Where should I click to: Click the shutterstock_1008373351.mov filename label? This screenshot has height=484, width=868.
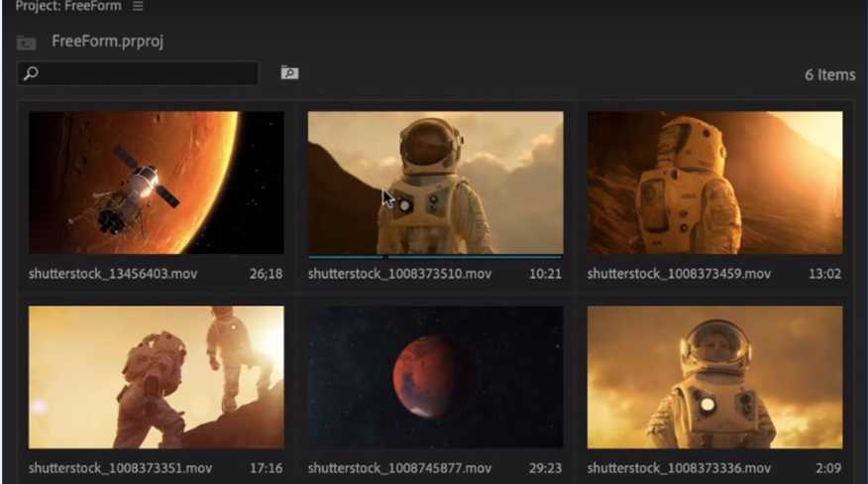120,468
